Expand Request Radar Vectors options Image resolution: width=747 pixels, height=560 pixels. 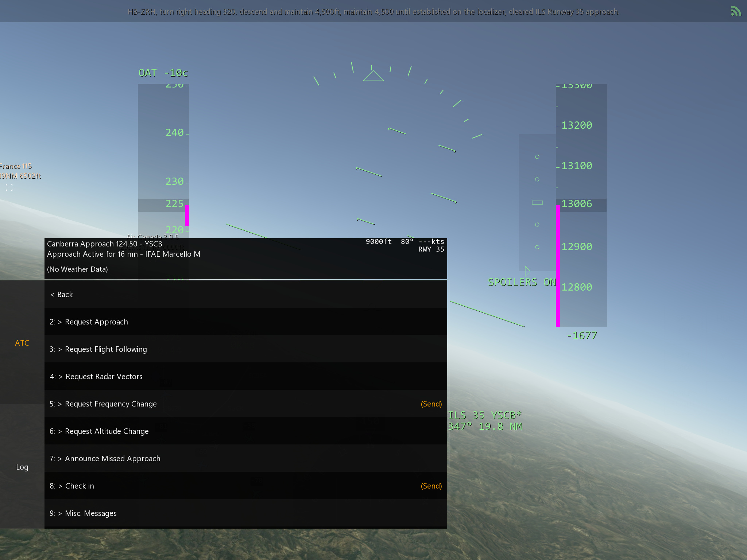click(104, 377)
